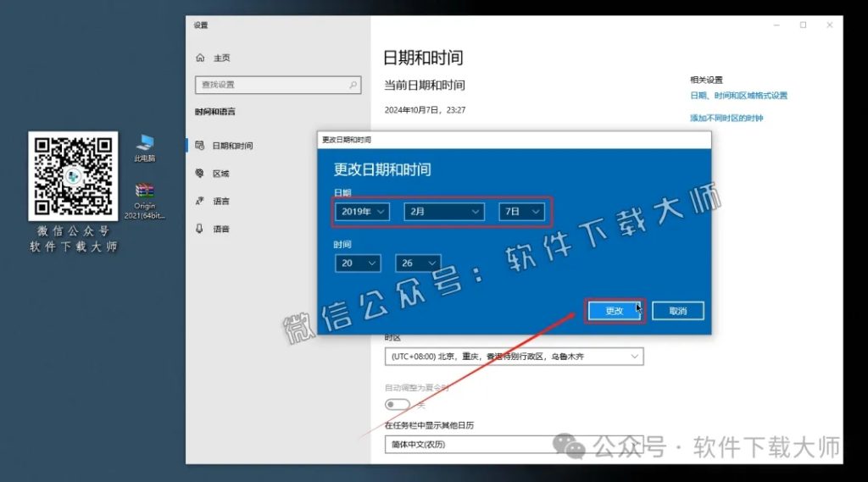Click the 取消 button in dialog
This screenshot has height=482, width=868.
click(x=678, y=310)
